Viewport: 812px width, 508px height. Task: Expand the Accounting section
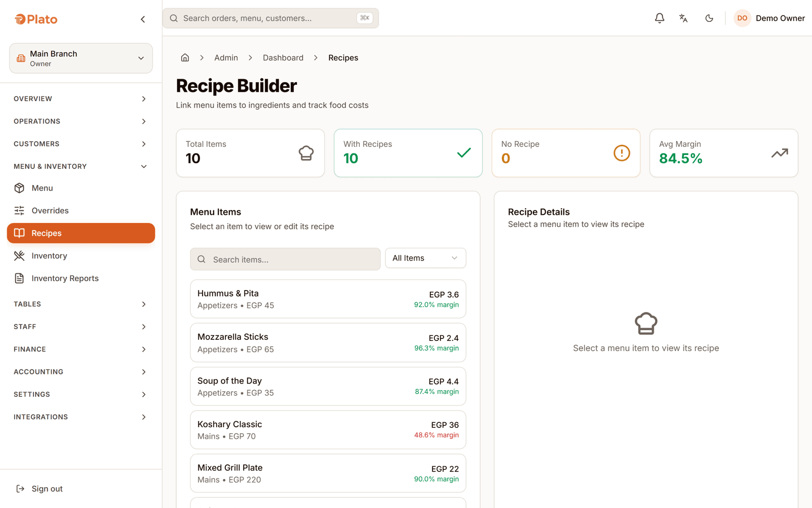tap(81, 372)
